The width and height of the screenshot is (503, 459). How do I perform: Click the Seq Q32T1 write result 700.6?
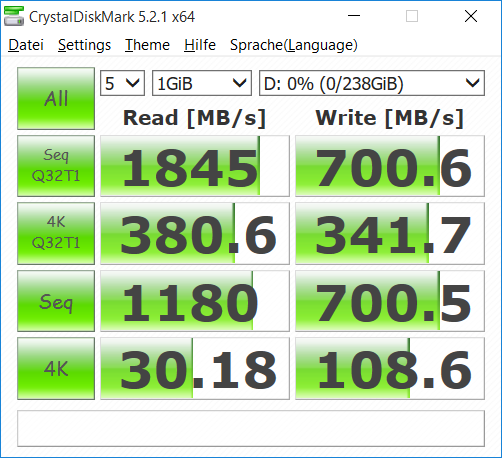390,166
